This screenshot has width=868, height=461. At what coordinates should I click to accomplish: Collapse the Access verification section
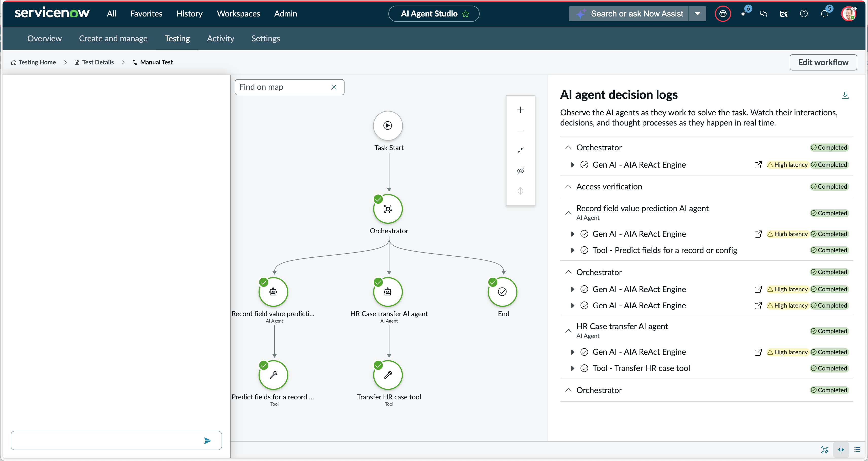click(568, 187)
